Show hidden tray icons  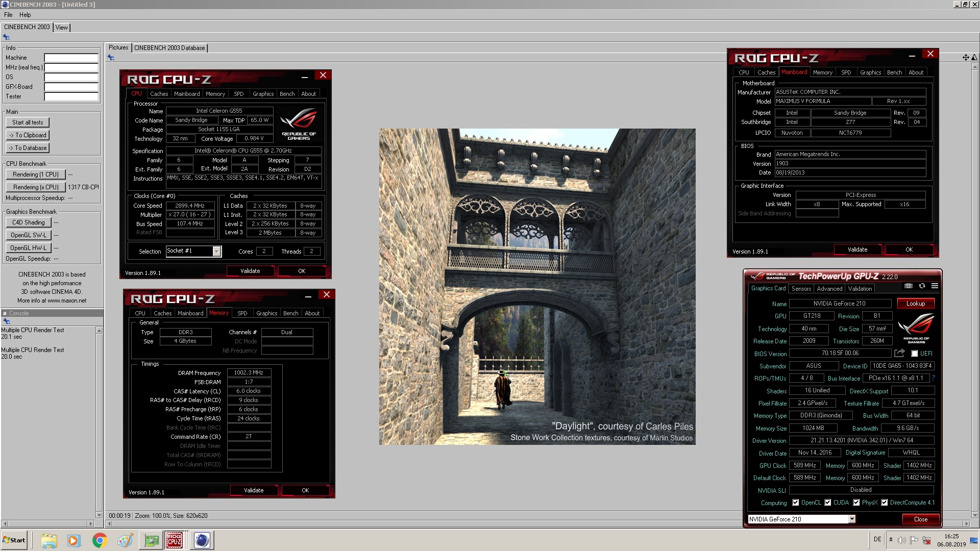point(891,540)
